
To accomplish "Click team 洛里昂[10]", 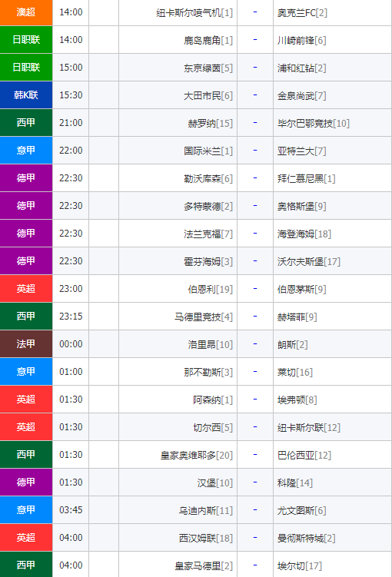I will point(211,344).
